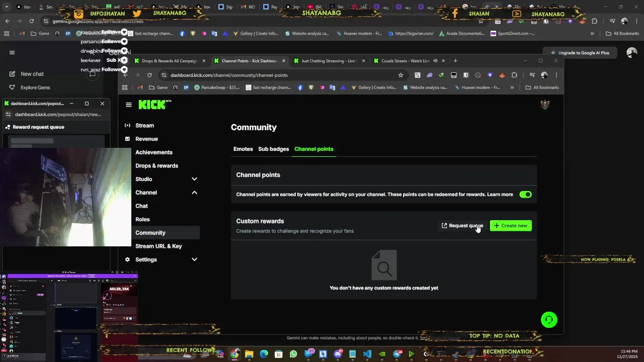
Task: Switch to Cousik Stream browser tab
Action: (x=409, y=61)
